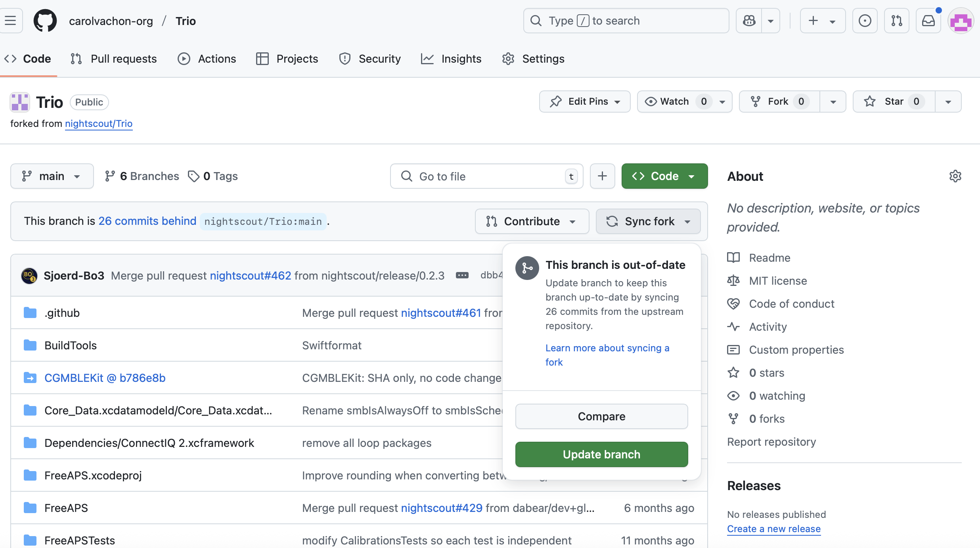980x548 pixels.
Task: Expand the Watch options arrow
Action: click(x=723, y=102)
